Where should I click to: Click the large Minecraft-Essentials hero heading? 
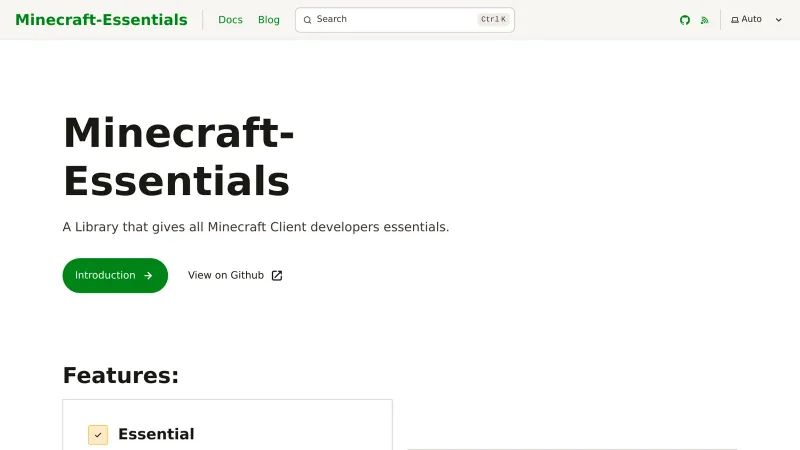(178, 158)
